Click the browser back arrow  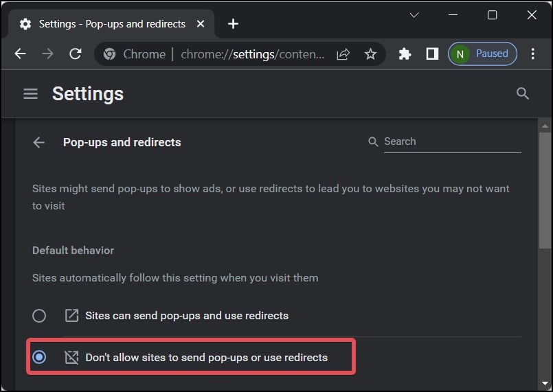21,54
